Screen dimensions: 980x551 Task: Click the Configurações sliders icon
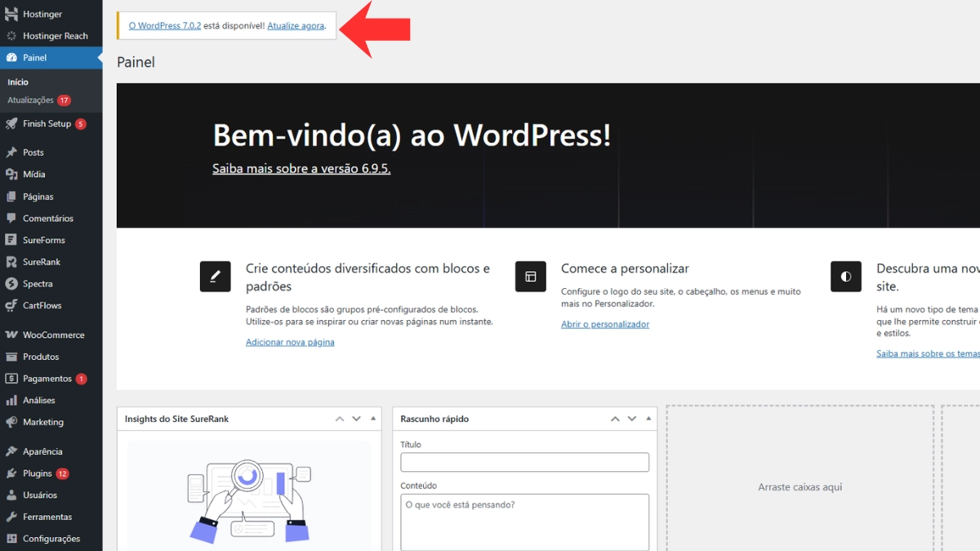click(x=11, y=539)
